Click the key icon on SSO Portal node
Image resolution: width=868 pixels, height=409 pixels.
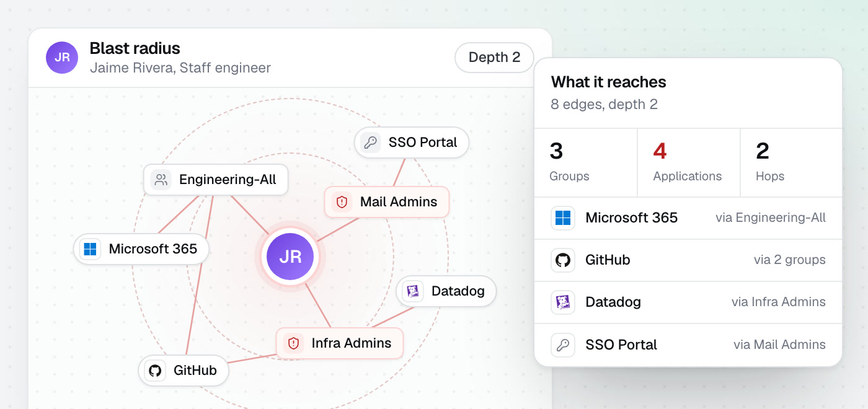pos(371,143)
